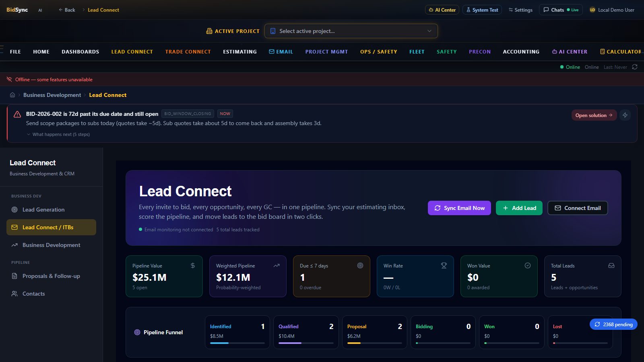Click the inbox icon on Total Leads card
The image size is (644, 362).
tap(611, 265)
